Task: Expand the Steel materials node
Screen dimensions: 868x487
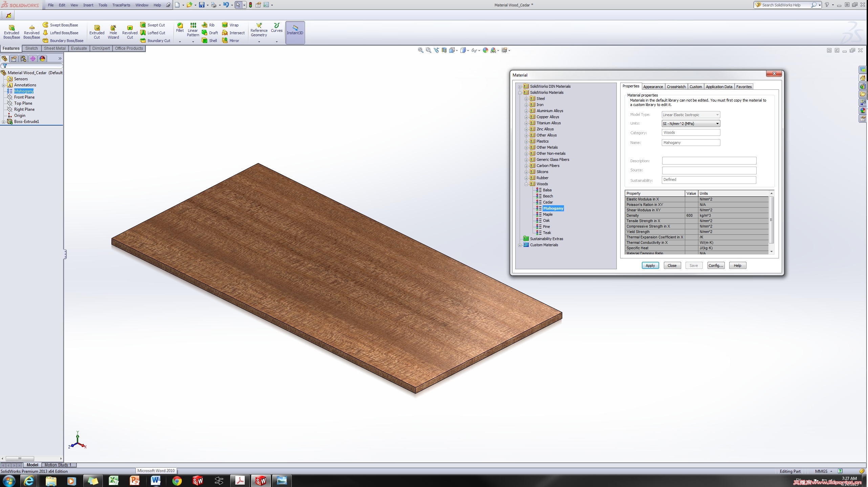Action: point(526,99)
